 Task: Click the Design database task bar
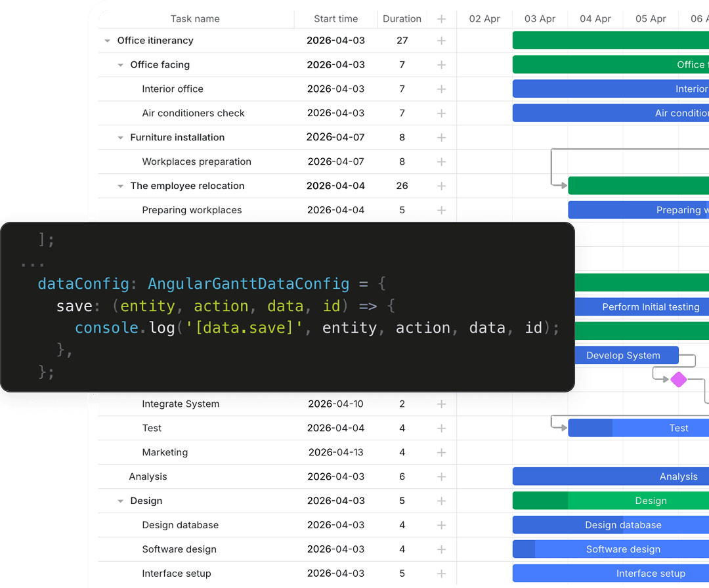coord(611,525)
